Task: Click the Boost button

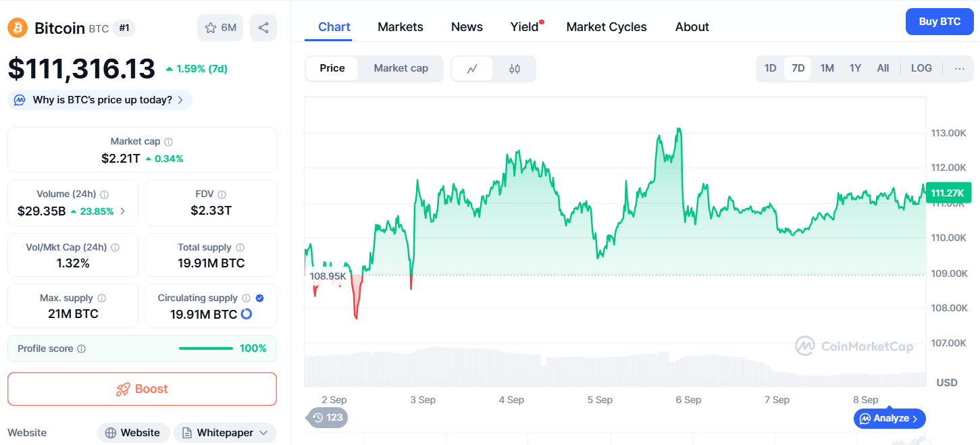Action: pyautogui.click(x=142, y=389)
